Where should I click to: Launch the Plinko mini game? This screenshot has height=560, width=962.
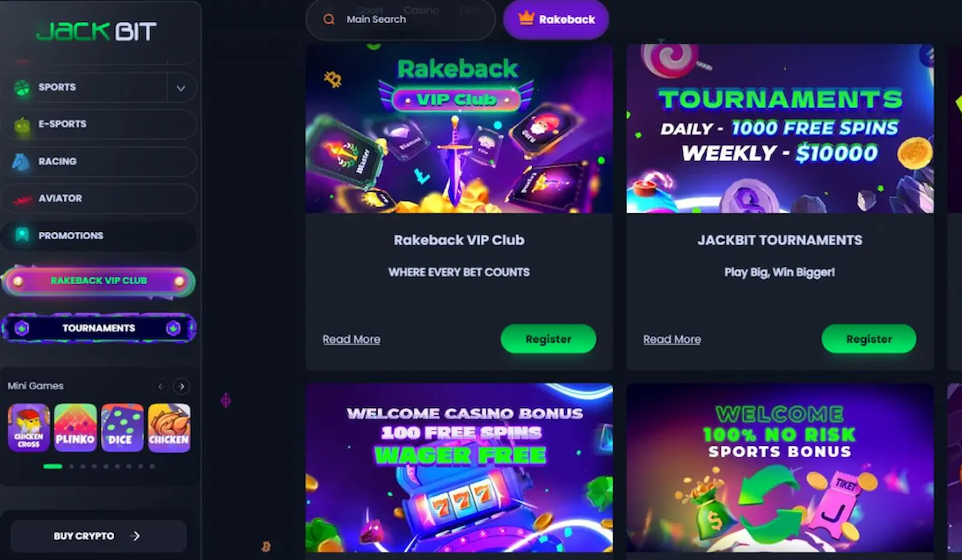coord(75,428)
